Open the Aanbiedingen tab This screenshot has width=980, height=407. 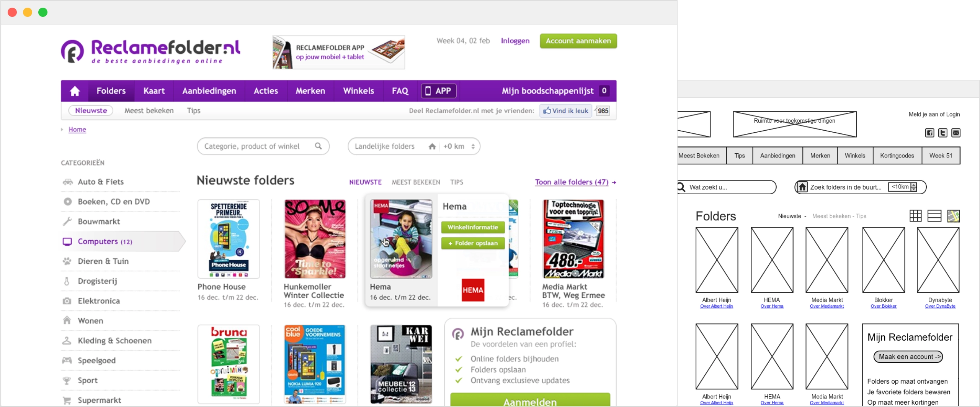[x=209, y=91]
